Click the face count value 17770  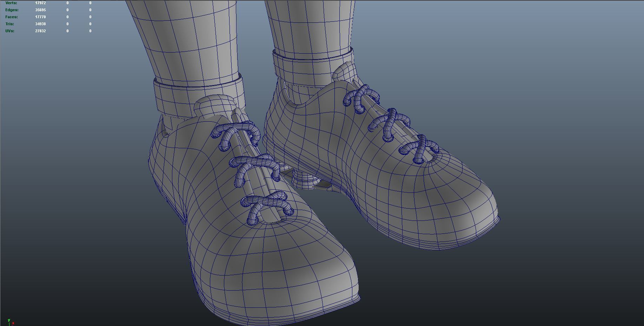click(x=40, y=17)
